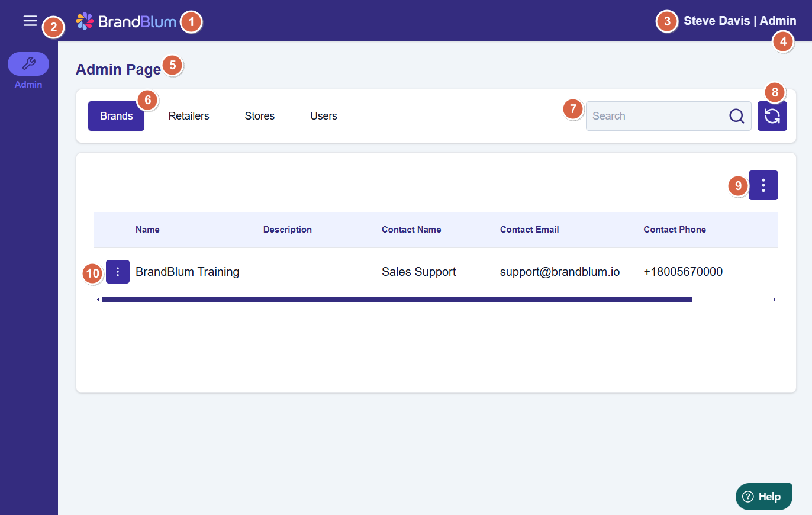The width and height of the screenshot is (812, 515).
Task: Click the BrandBlum logo
Action: coord(126,21)
